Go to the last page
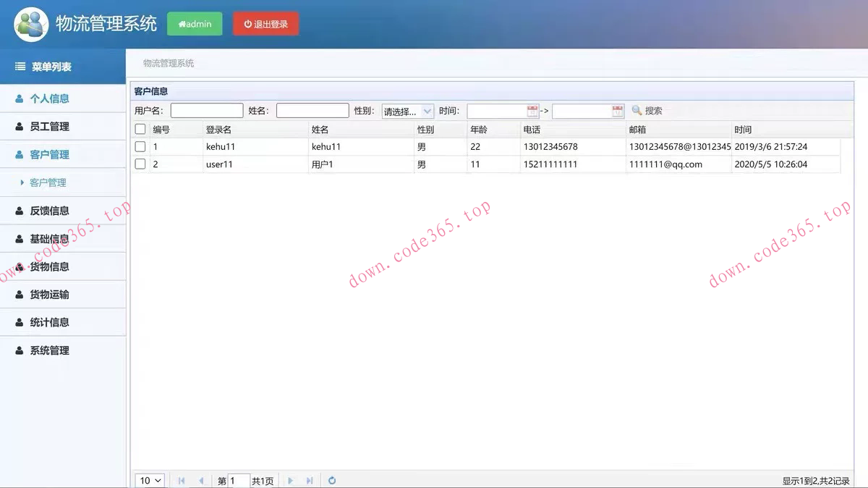 (x=310, y=481)
